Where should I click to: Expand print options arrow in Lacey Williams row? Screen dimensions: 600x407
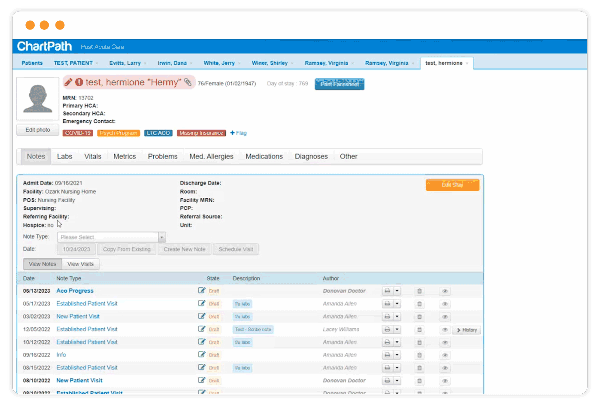point(397,329)
